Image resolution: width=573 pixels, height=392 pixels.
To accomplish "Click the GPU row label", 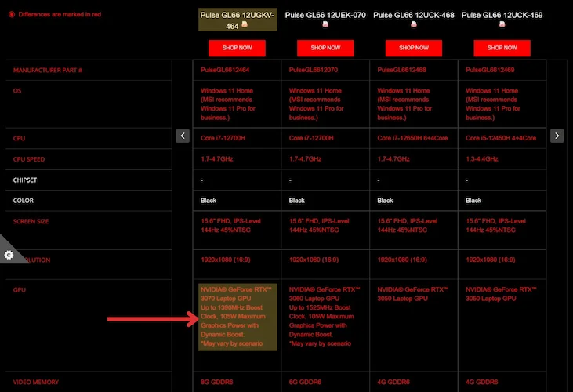I will coord(20,290).
